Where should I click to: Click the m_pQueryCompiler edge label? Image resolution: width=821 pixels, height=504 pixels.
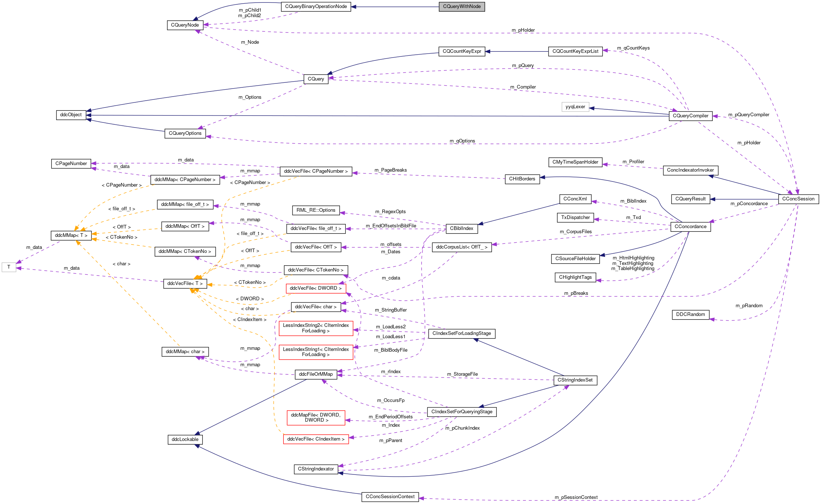749,115
